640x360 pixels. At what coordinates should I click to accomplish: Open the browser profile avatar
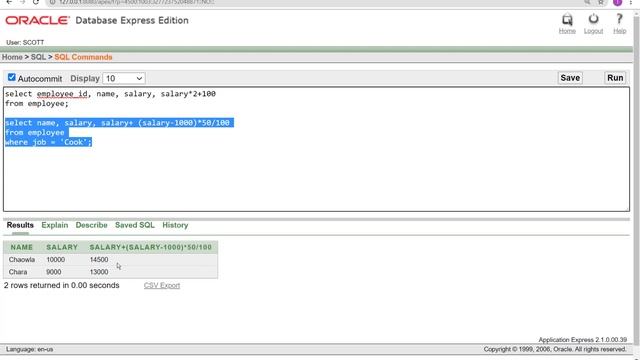coord(617,2)
